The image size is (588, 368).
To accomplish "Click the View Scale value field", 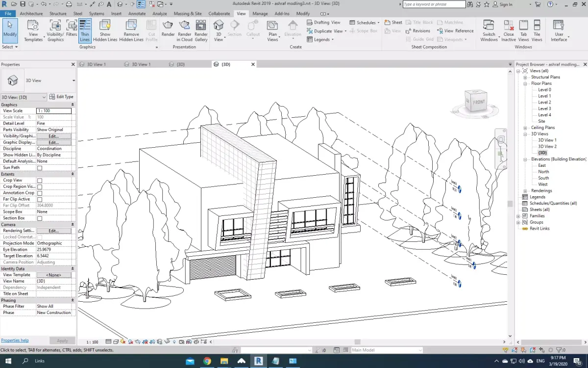I will pyautogui.click(x=54, y=111).
